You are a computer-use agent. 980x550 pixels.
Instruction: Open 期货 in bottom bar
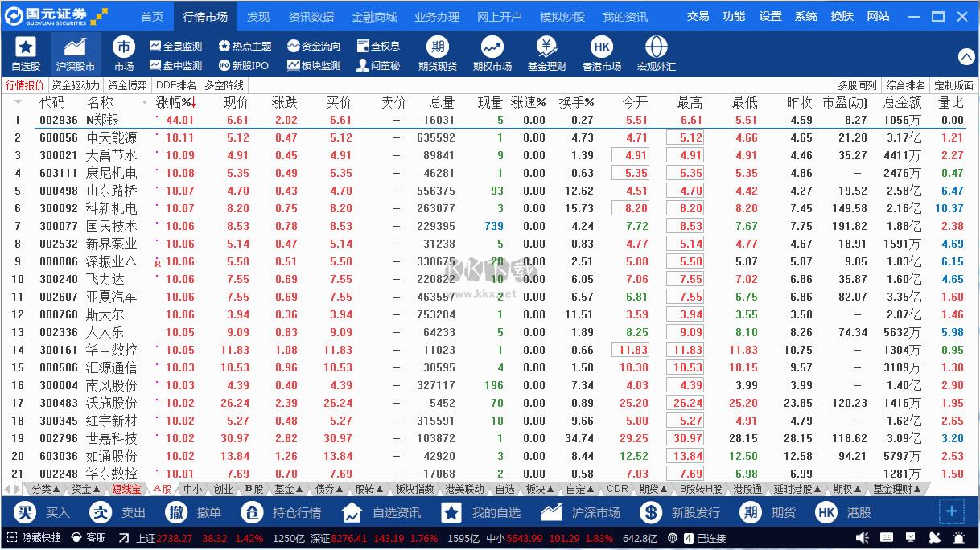pyautogui.click(x=768, y=512)
